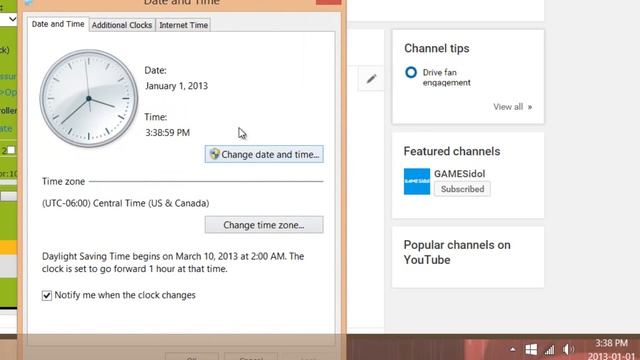Switch to the Additional Clocks tab
The width and height of the screenshot is (640, 360).
(x=122, y=25)
